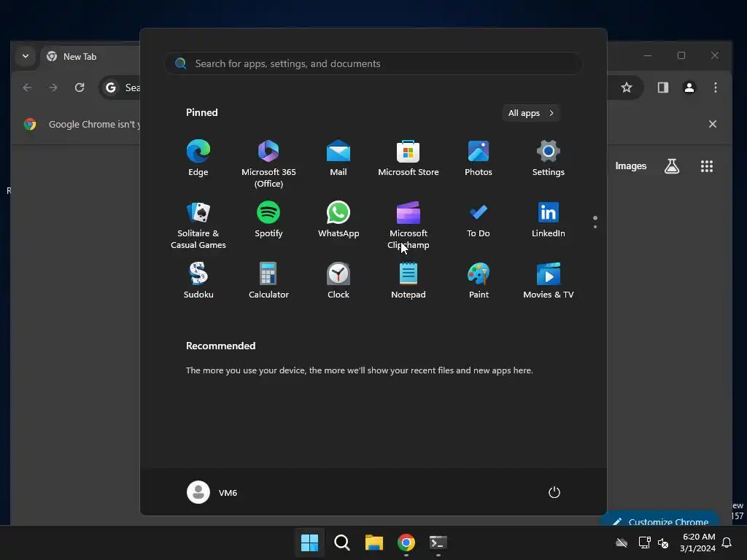This screenshot has height=560, width=747.
Task: Click the Images link in Chrome
Action: [x=631, y=166]
